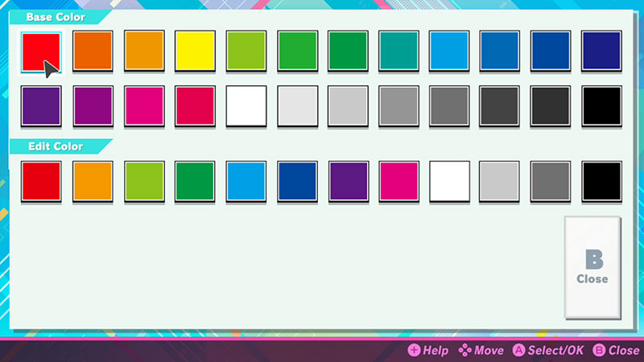This screenshot has width=644, height=362.
Task: Open Help from the bottom bar
Action: point(428,351)
